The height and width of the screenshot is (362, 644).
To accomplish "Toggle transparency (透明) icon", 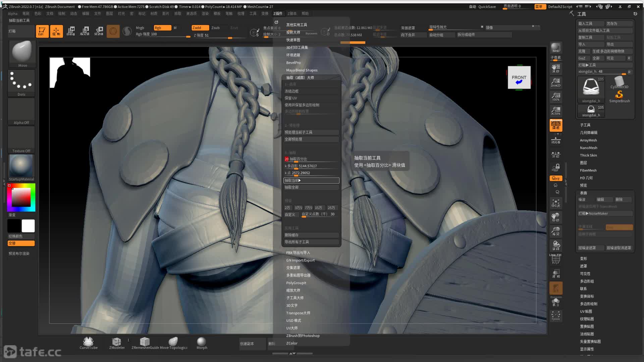I will pyautogui.click(x=556, y=274).
